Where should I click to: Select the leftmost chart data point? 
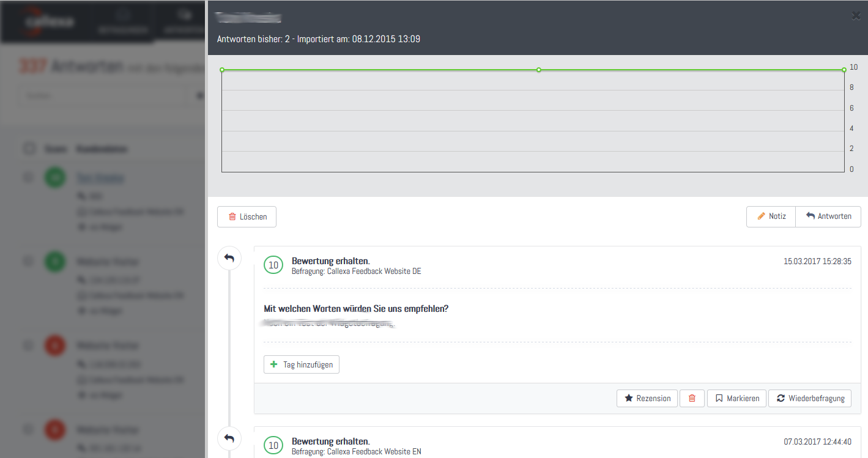pyautogui.click(x=222, y=70)
